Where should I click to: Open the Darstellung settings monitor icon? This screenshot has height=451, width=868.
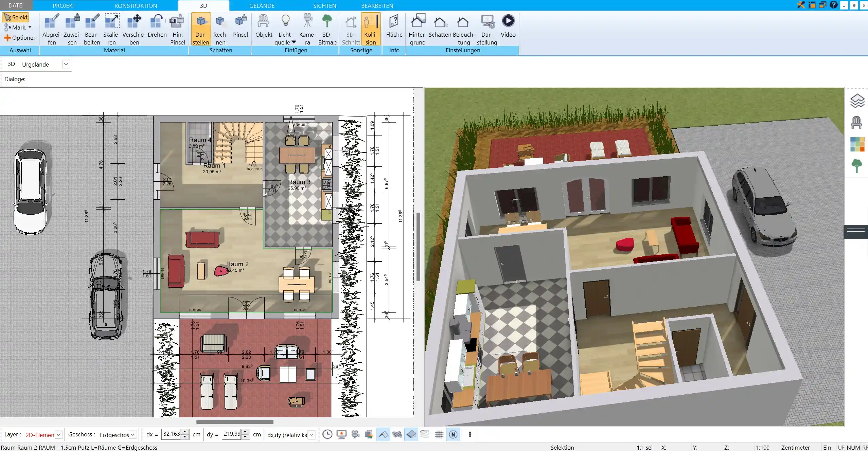(x=487, y=29)
